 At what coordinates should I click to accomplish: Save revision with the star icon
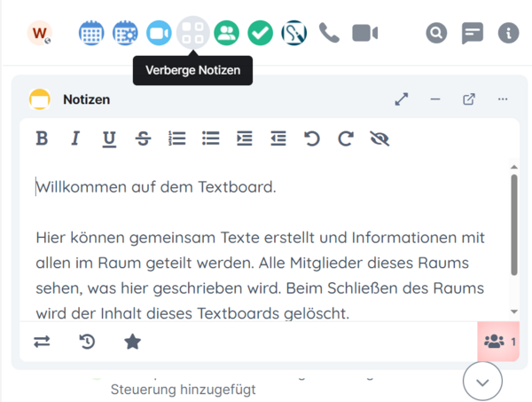[132, 342]
